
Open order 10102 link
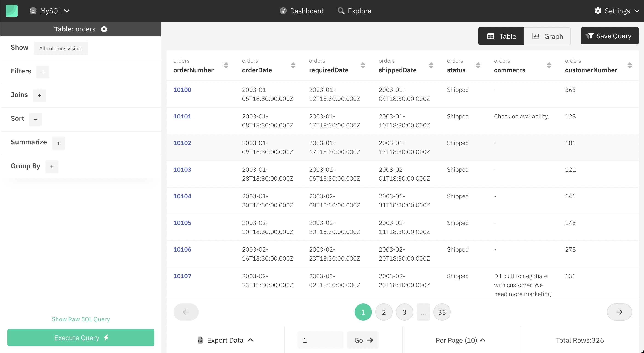[x=182, y=143]
